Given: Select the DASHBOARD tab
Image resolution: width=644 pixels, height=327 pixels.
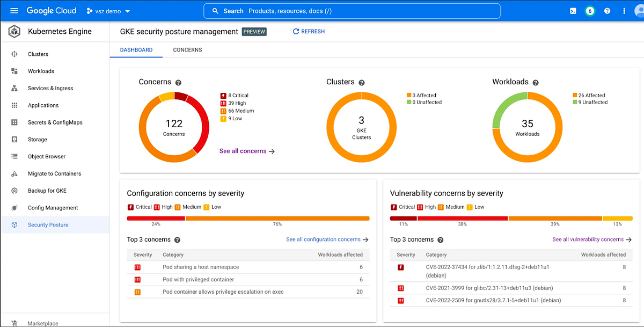Looking at the screenshot, I should pyautogui.click(x=136, y=49).
